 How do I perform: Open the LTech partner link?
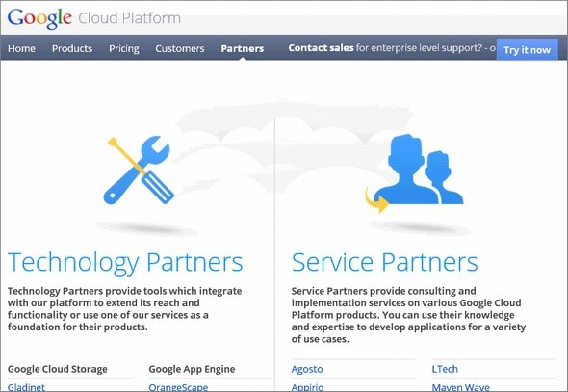[x=445, y=369]
